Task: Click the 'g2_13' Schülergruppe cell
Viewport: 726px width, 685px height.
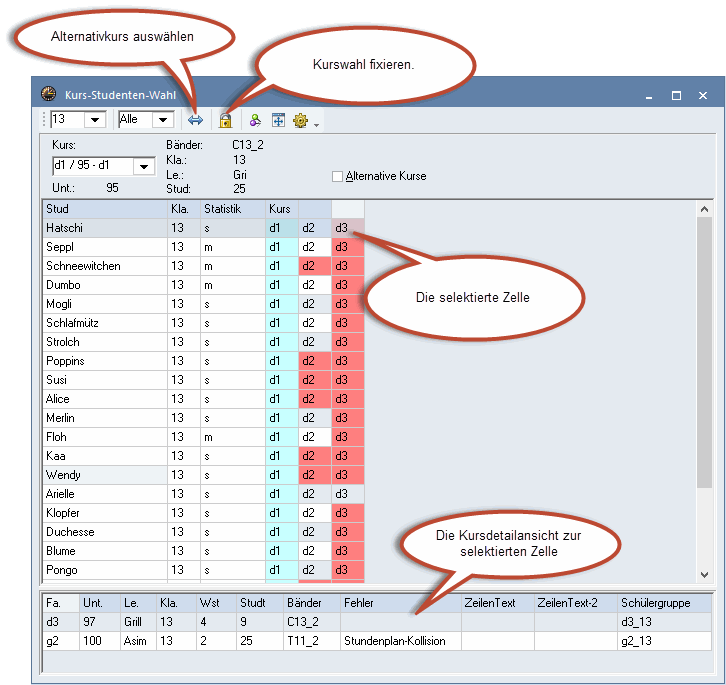Action: [664, 641]
